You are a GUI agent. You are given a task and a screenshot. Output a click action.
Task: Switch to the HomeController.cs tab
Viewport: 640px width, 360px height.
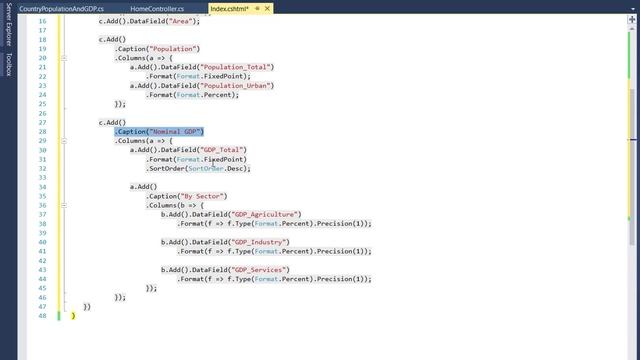click(157, 9)
